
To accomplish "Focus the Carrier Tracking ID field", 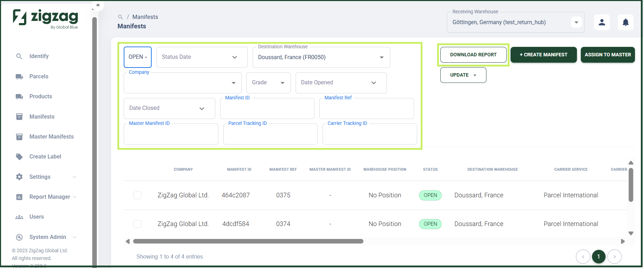I will tap(370, 134).
